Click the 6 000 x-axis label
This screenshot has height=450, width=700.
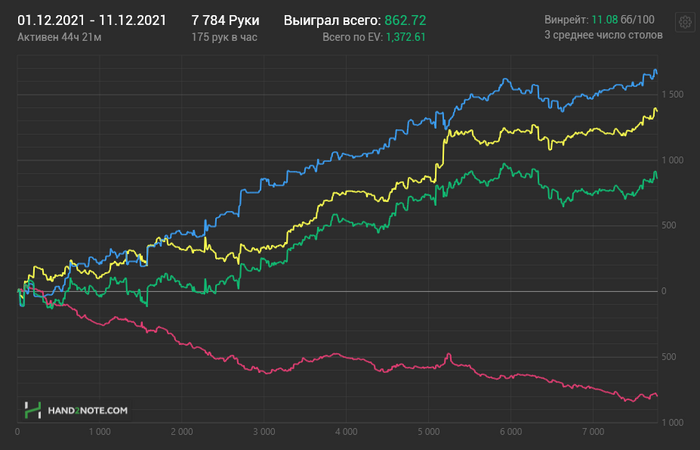point(510,432)
